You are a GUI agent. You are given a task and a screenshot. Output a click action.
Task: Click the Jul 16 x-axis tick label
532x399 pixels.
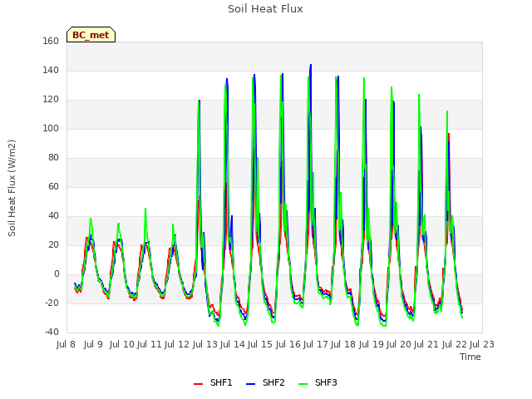[288, 344]
